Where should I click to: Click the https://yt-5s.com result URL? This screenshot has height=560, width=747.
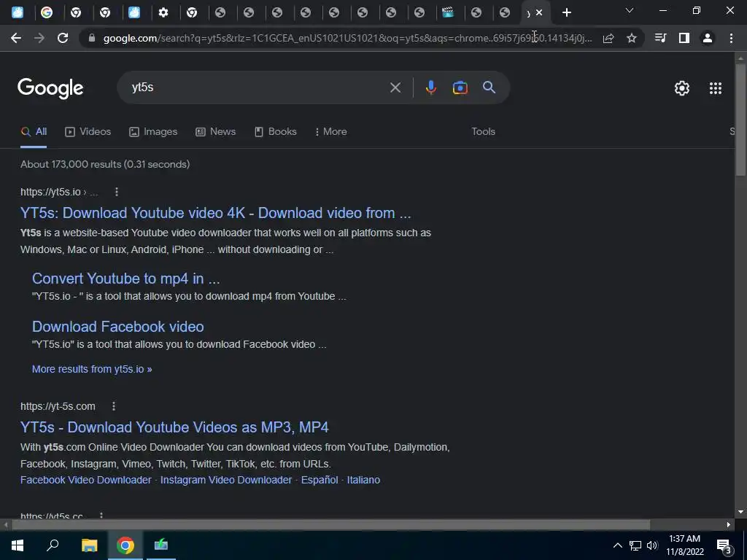point(58,406)
